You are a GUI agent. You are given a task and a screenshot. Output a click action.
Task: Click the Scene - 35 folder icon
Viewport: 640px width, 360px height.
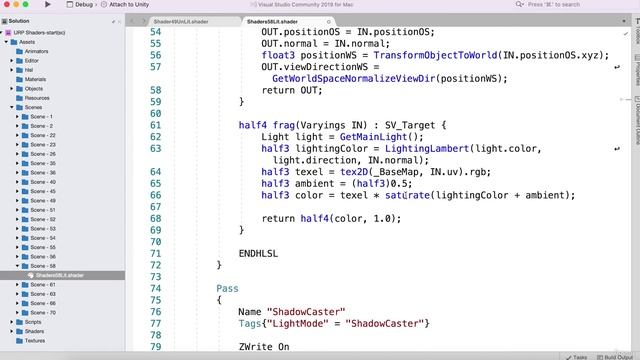(x=25, y=163)
